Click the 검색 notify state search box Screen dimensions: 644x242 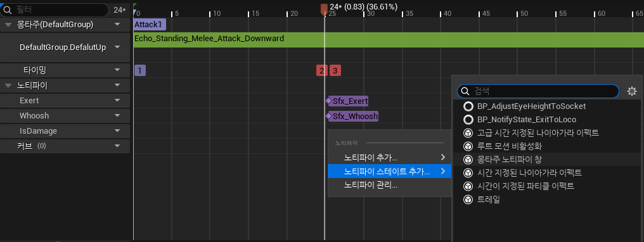point(538,91)
